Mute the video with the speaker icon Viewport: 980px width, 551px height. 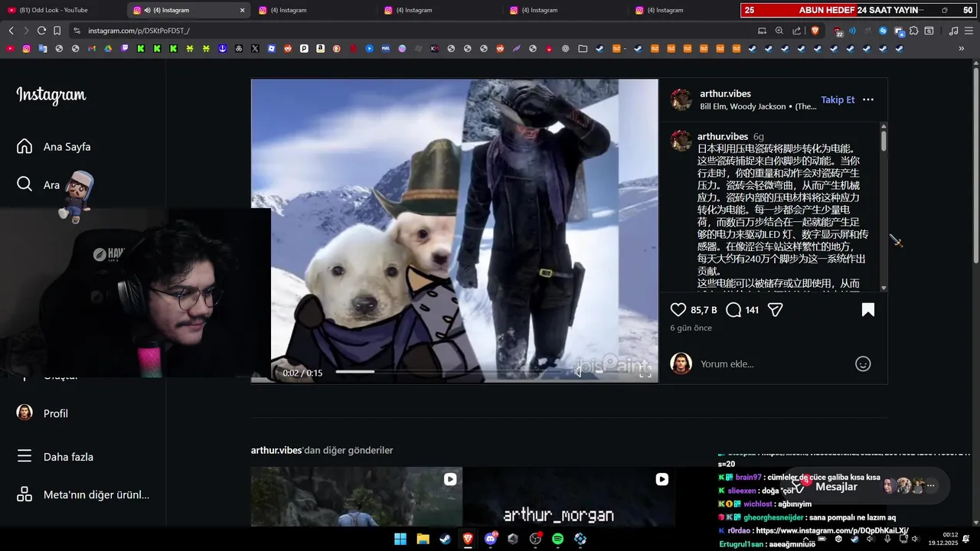pyautogui.click(x=580, y=372)
